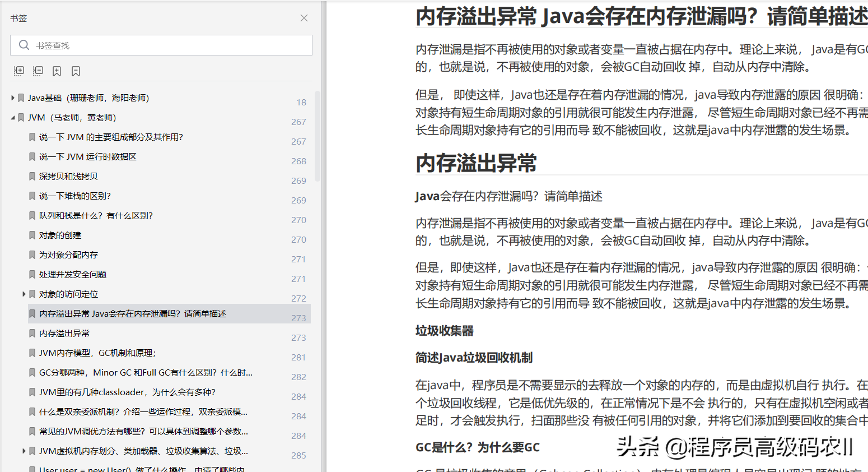This screenshot has width=868, height=472.
Task: Click the expand all bookmarks icon
Action: 19,71
